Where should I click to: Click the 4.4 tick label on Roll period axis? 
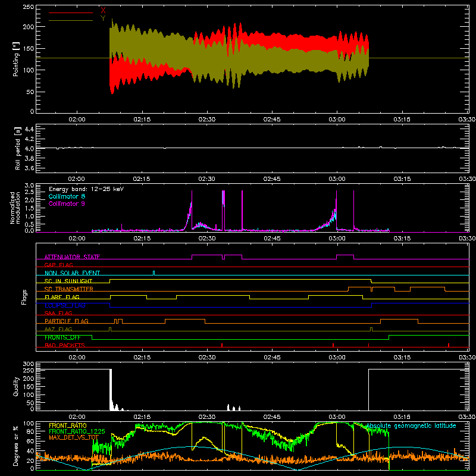click(x=29, y=130)
